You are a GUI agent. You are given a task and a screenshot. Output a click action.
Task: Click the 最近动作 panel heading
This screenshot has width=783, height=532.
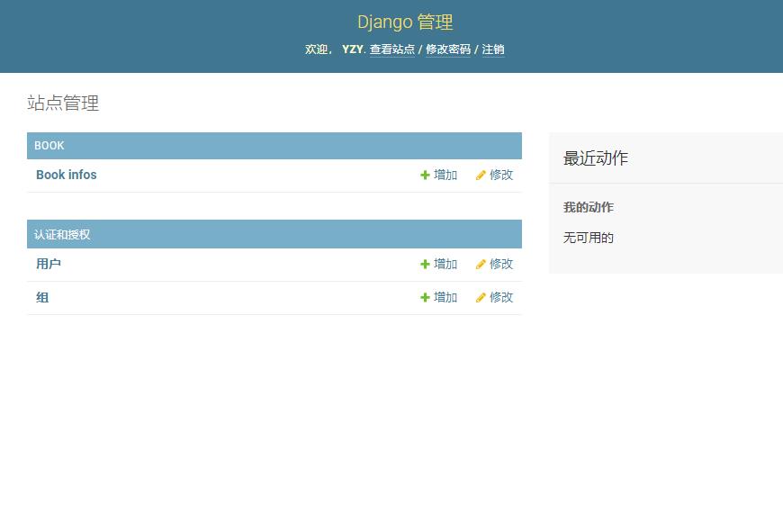pos(596,158)
